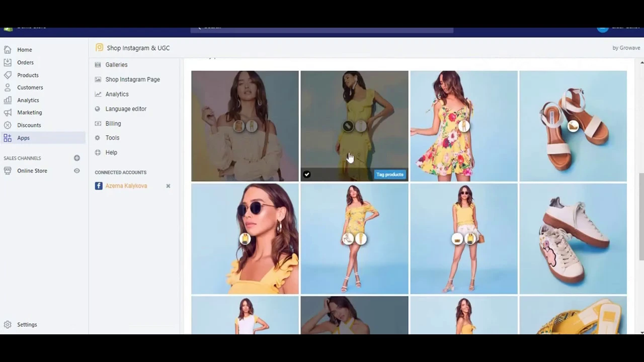Click the Shop Instagram & UGC app icon
644x362 pixels.
(99, 48)
